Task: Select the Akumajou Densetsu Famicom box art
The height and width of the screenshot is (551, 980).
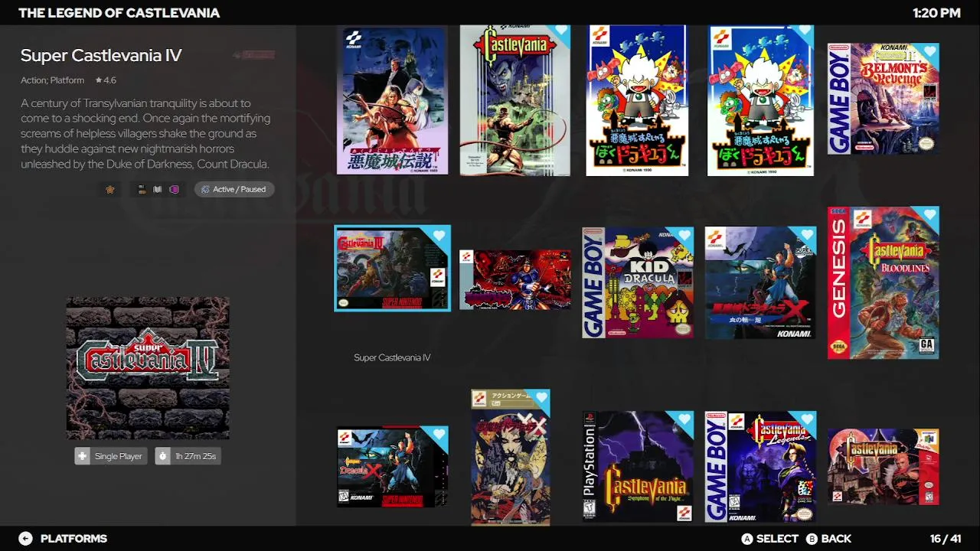Action: 393,100
